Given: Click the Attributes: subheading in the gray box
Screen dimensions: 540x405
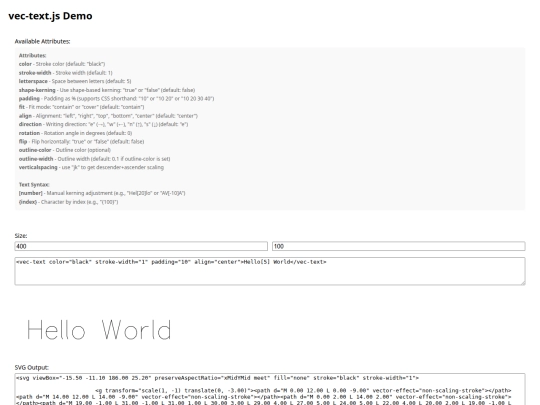Looking at the screenshot, I should (x=32, y=55).
